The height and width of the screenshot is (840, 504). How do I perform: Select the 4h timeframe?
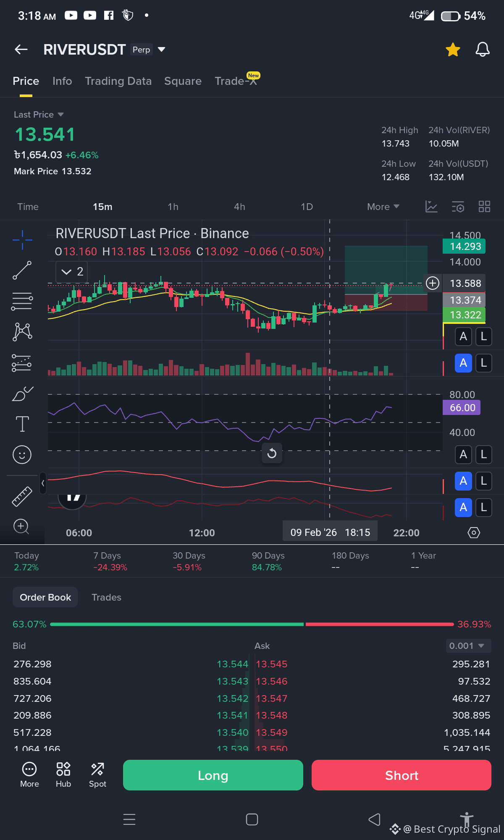(239, 207)
